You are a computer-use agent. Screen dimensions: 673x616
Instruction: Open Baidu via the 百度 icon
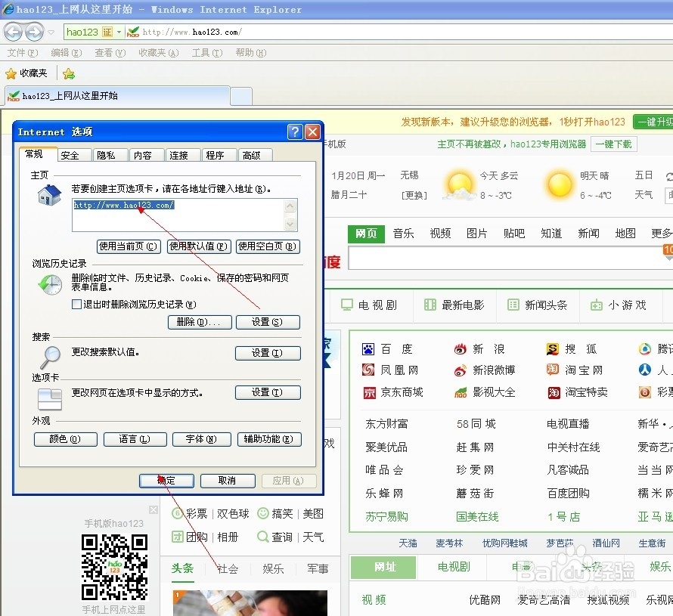(x=368, y=349)
